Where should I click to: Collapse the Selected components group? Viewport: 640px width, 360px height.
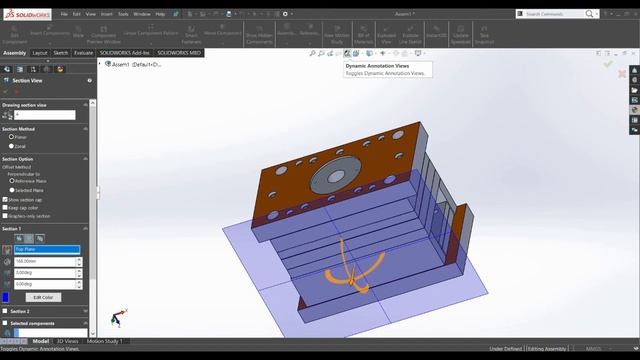point(85,323)
